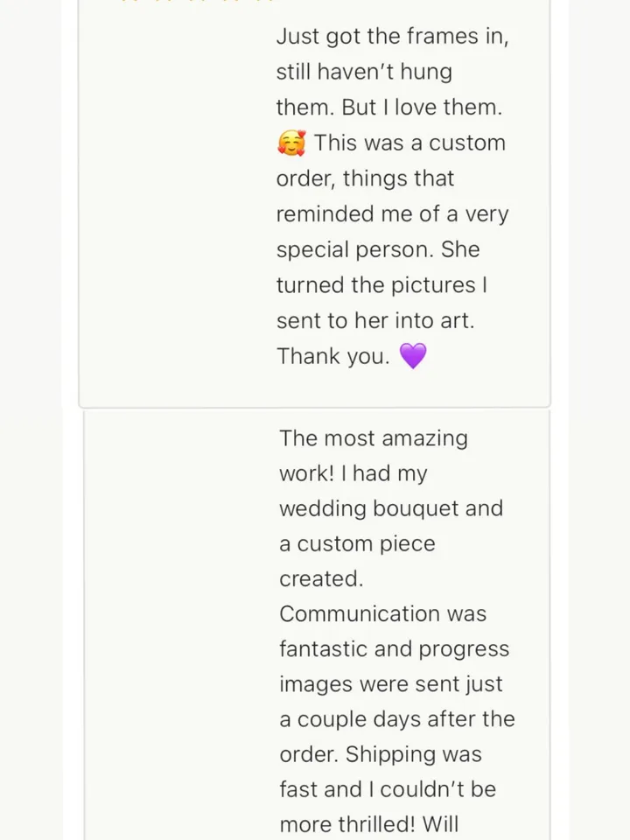Click the purple heart emoji
Screen dimensions: 630x840
412,356
